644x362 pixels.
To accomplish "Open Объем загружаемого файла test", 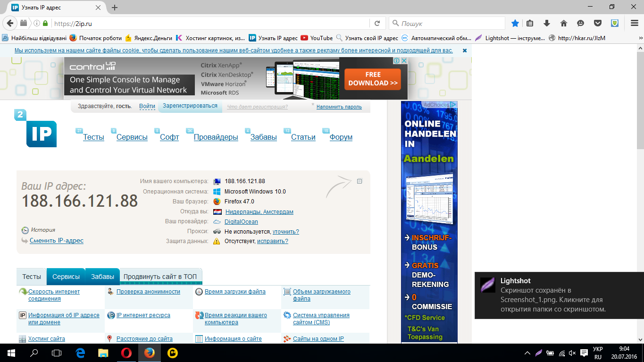I will point(322,295).
